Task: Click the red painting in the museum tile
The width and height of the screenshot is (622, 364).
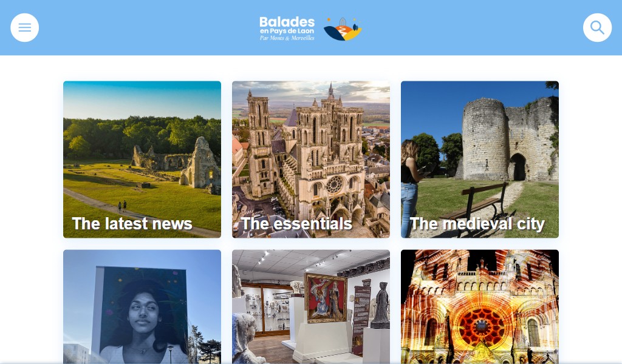Action: click(326, 297)
